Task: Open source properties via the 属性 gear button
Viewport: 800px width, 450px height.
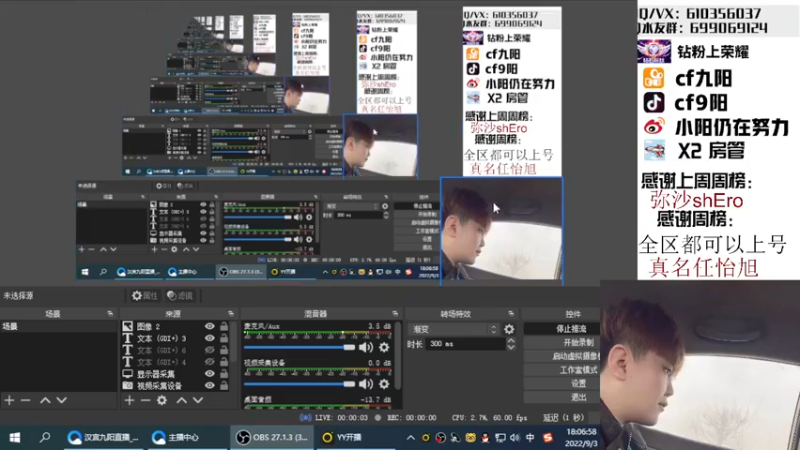Action: 144,295
